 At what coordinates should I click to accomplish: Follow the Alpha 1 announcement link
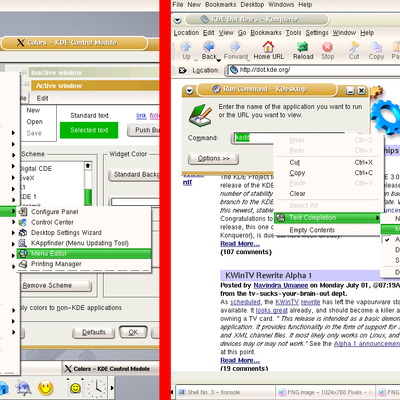[x=367, y=344]
